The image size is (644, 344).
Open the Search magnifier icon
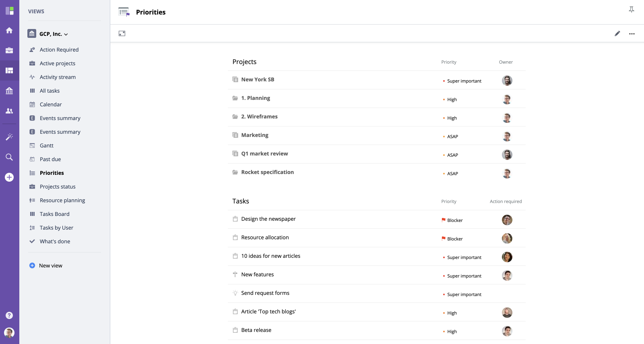pyautogui.click(x=9, y=157)
